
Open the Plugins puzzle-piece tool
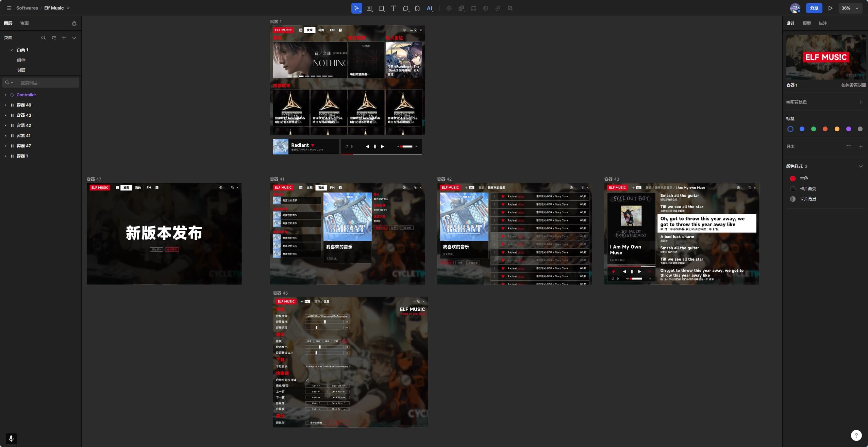[x=417, y=8]
